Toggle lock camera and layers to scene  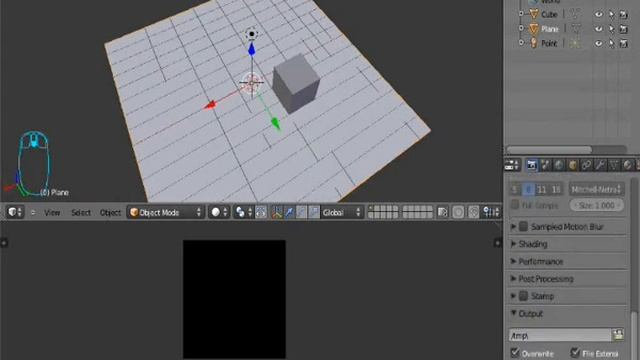click(x=442, y=212)
